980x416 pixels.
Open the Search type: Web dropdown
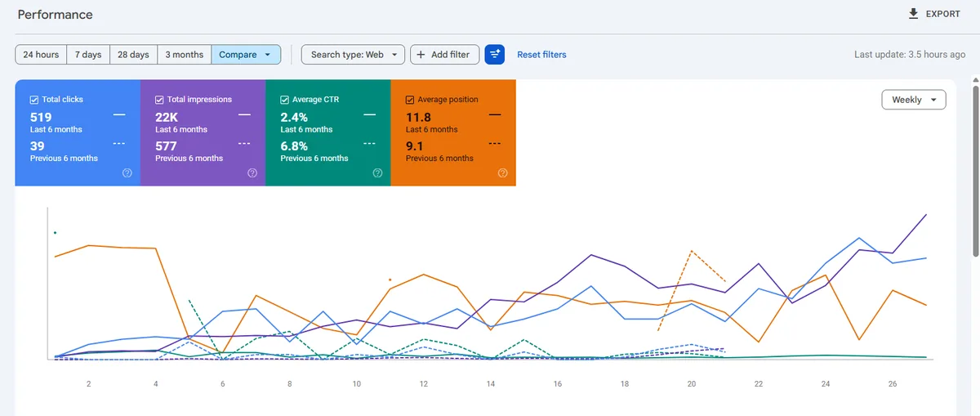tap(353, 55)
